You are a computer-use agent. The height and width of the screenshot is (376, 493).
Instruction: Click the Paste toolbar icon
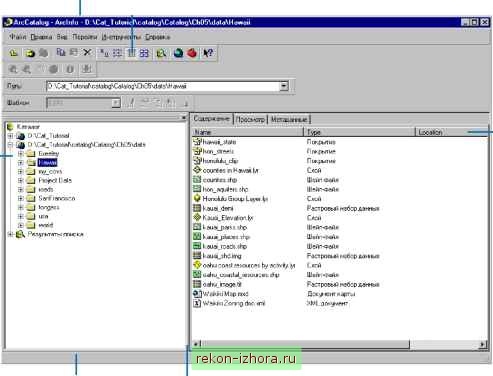click(73, 53)
